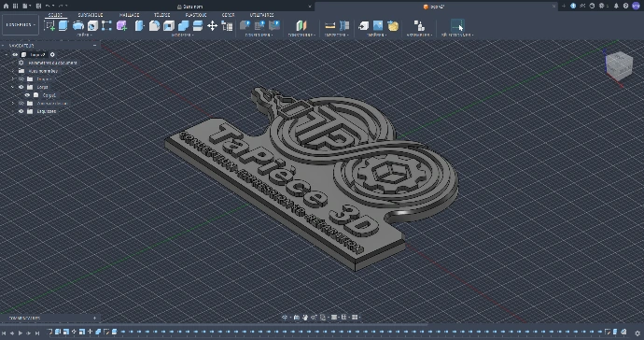
Task: Click the timeline Play button
Action: tap(21, 333)
